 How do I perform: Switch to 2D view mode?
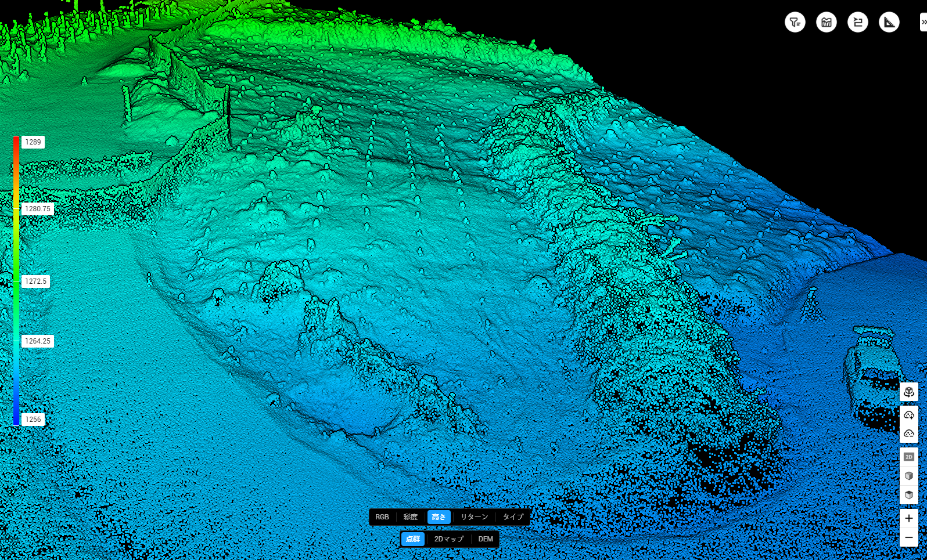(x=908, y=457)
